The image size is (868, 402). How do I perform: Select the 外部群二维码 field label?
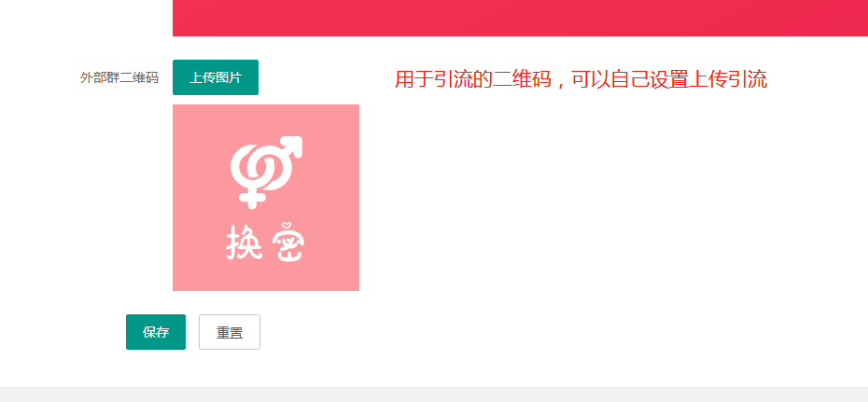click(119, 78)
